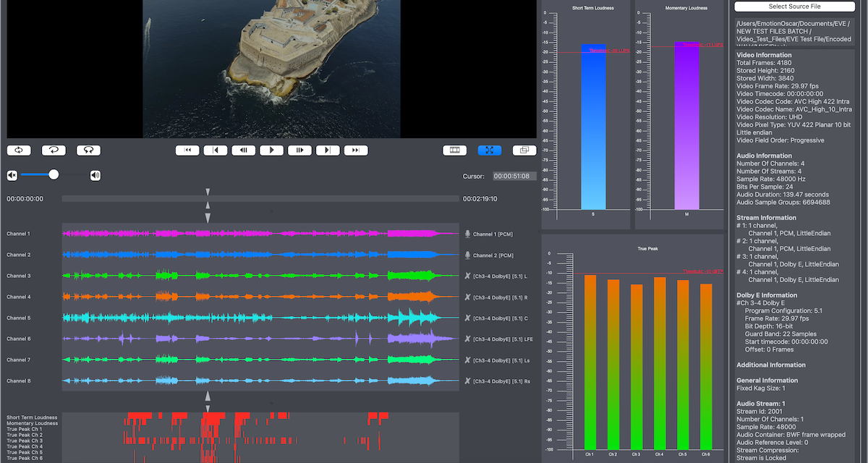Toggle the Channel 1 [PCM] microphone icon
Image resolution: width=868 pixels, height=463 pixels.
pyautogui.click(x=468, y=234)
